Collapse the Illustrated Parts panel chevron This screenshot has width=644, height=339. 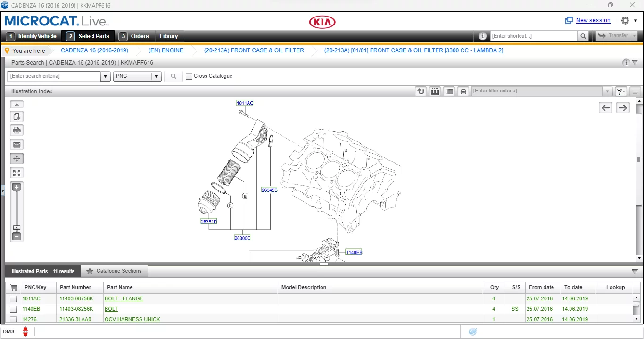(x=634, y=271)
